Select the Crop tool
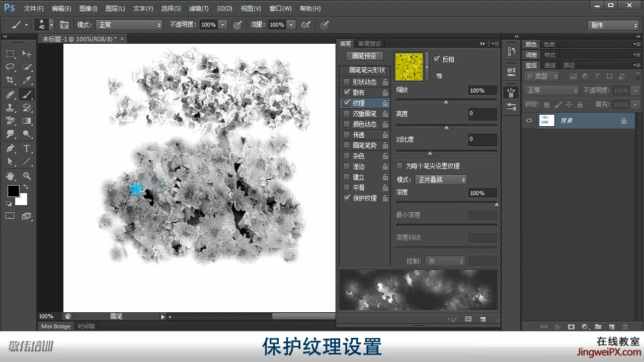This screenshot has width=644, height=362. coord(10,80)
